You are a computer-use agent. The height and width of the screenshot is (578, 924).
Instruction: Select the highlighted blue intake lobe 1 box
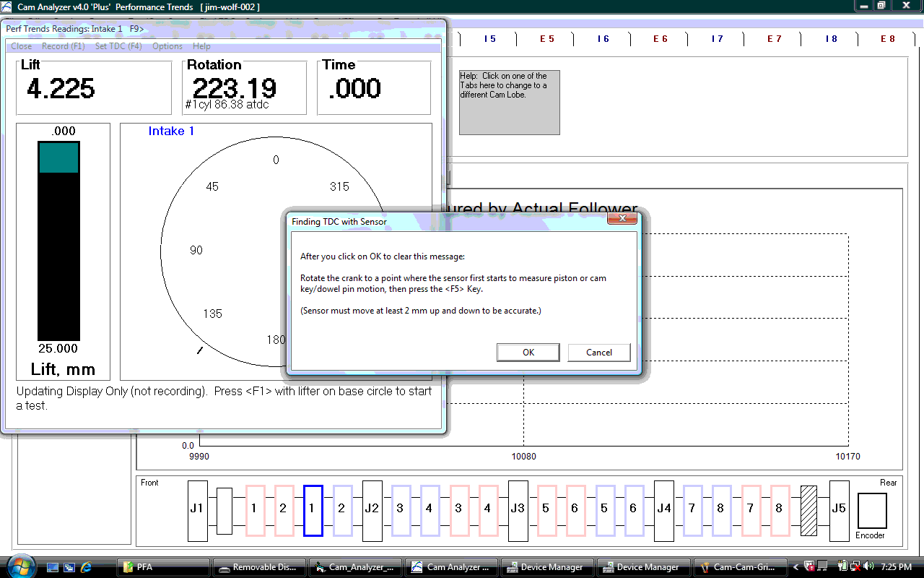(313, 511)
